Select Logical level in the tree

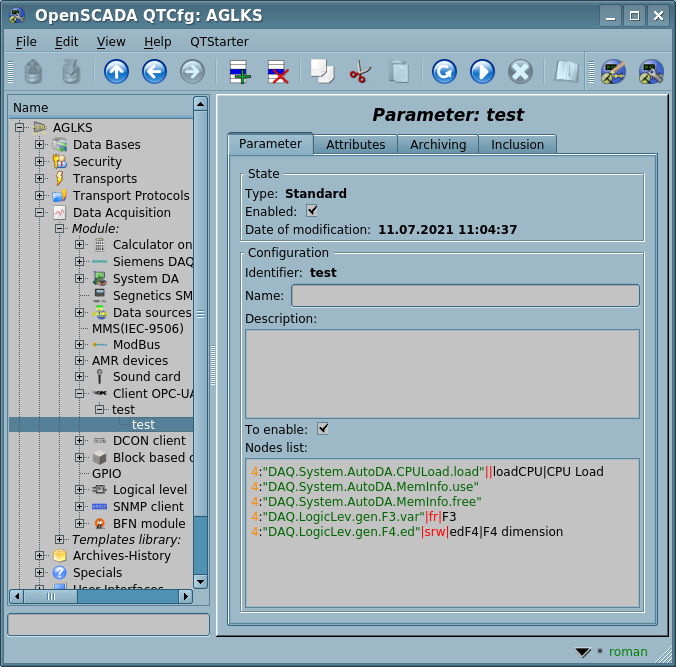pos(150,489)
